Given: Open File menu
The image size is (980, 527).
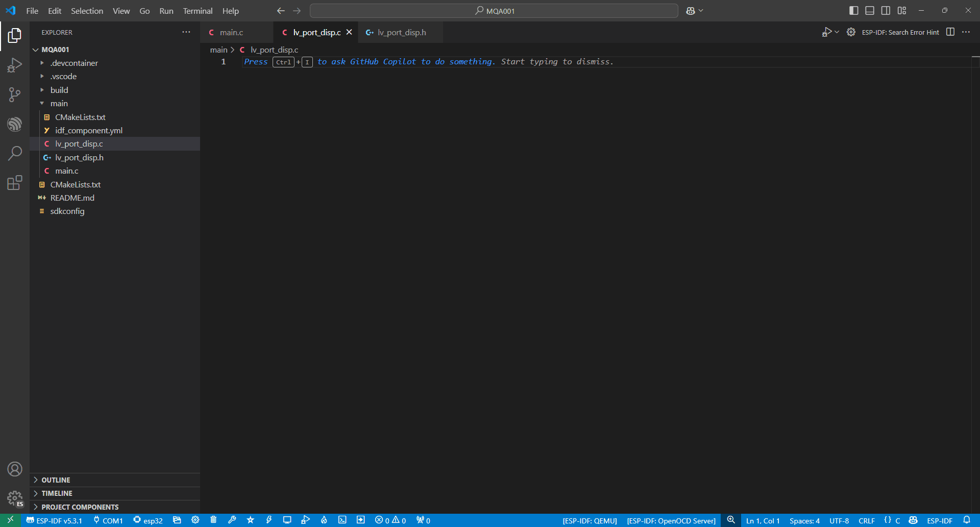Looking at the screenshot, I should (32, 11).
